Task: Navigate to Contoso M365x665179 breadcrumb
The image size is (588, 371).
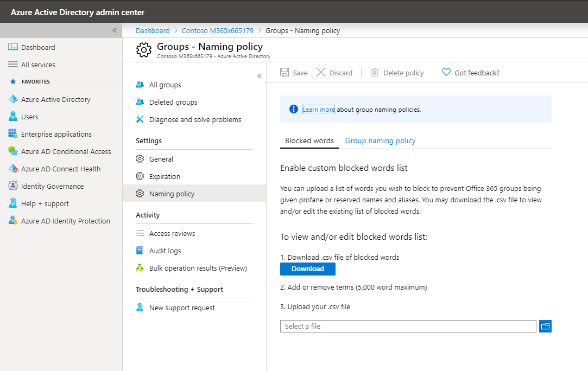Action: pyautogui.click(x=218, y=31)
